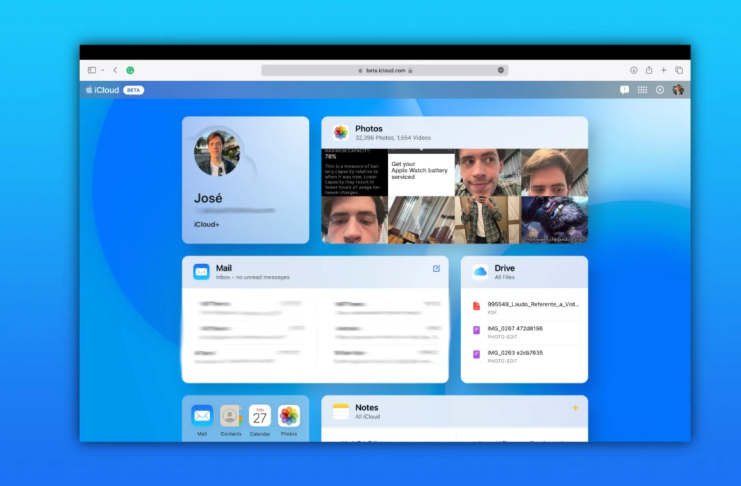Click José's profile picture in profile card
Image resolution: width=741 pixels, height=486 pixels.
click(217, 153)
